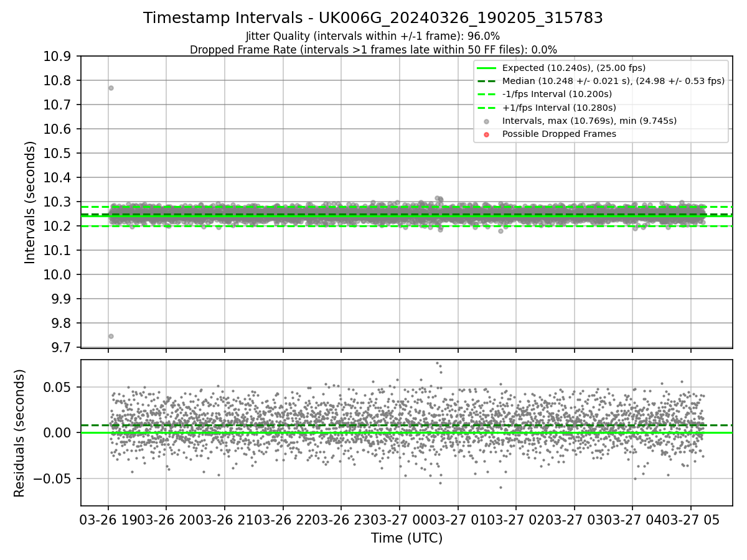747x560 pixels.
Task: Click the y-axis tick label "10.8"
Action: (x=58, y=81)
